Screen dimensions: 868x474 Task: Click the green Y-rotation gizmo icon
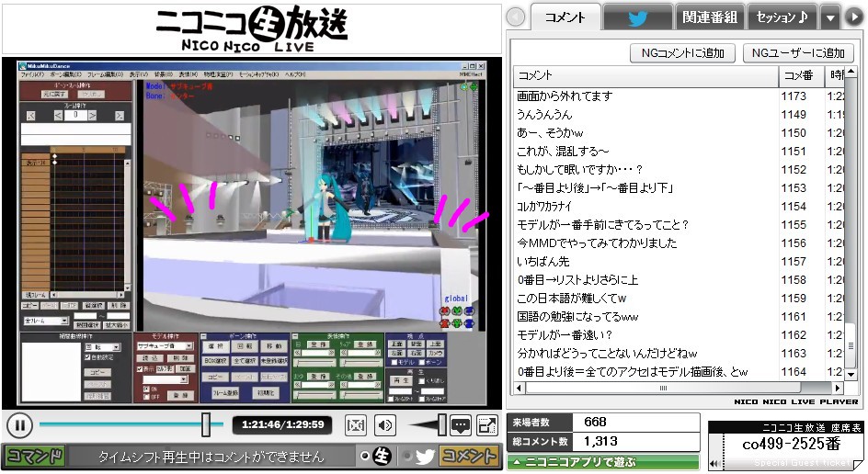(457, 311)
